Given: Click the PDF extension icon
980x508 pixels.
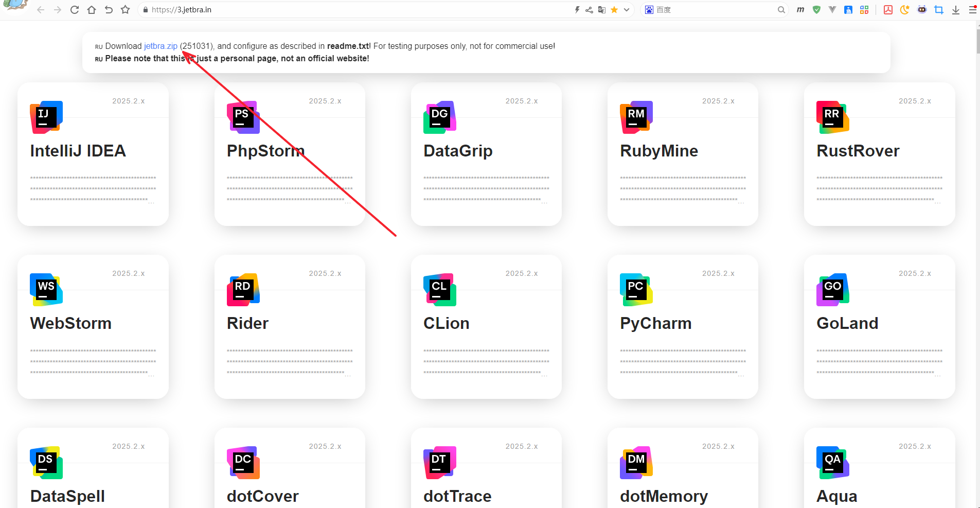Looking at the screenshot, I should click(x=888, y=10).
